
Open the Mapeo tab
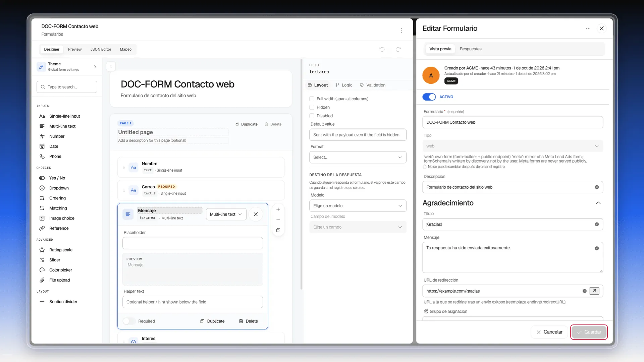(125, 49)
